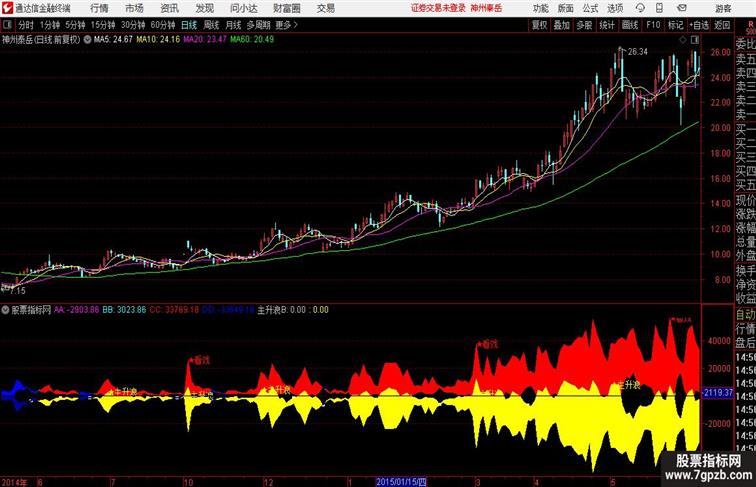756x487 pixels.
Task: Select the 月线 monthly period tab
Action: [233, 25]
